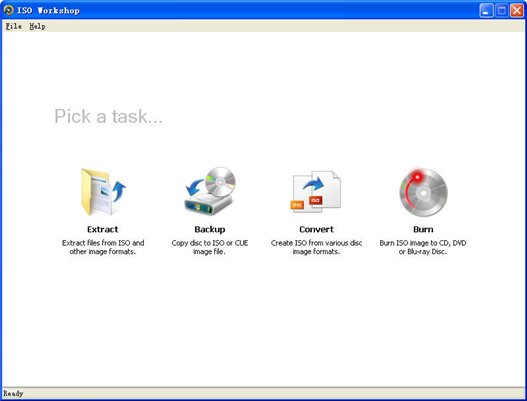Image resolution: width=527 pixels, height=401 pixels.
Task: Select the Extract task label
Action: click(x=103, y=229)
